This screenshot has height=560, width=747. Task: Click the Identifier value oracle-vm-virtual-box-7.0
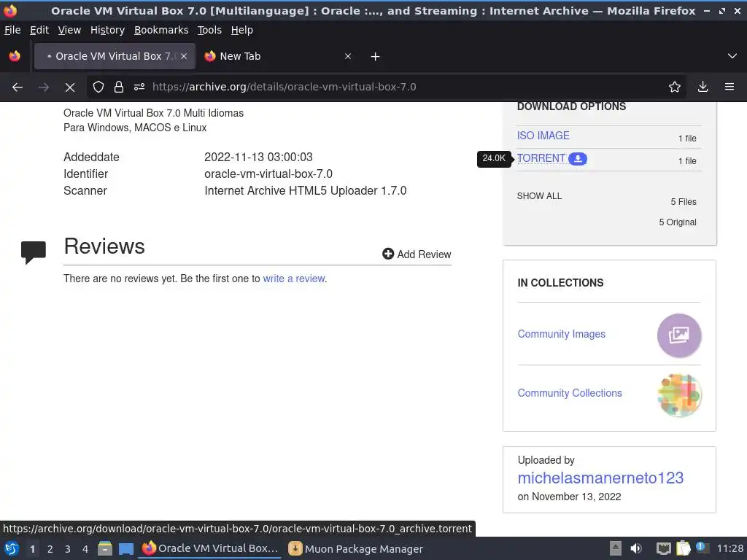tap(268, 174)
